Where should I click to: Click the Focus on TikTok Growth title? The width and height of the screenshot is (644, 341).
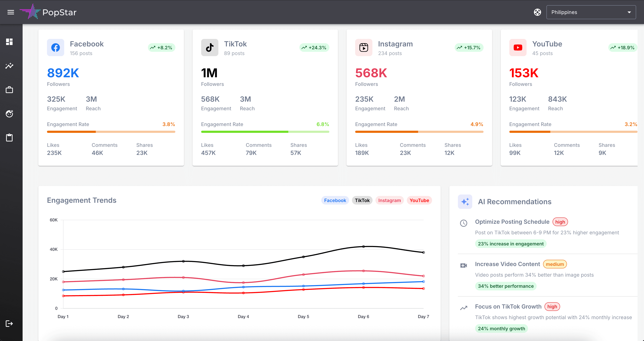508,307
